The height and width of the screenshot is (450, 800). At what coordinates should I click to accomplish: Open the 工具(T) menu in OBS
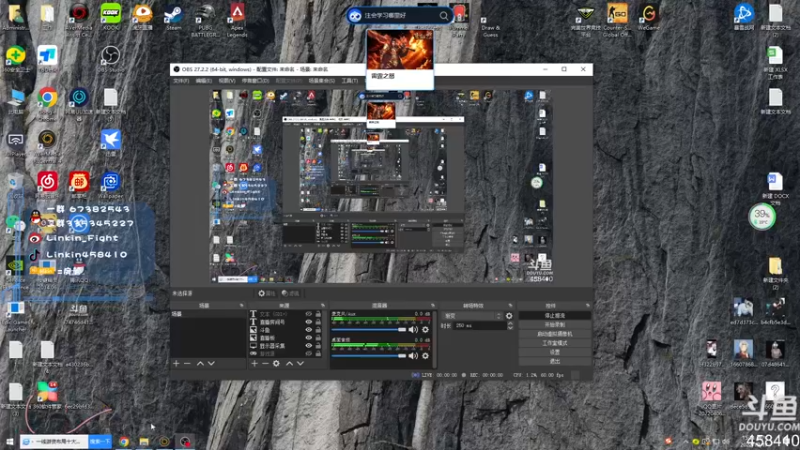(349, 81)
